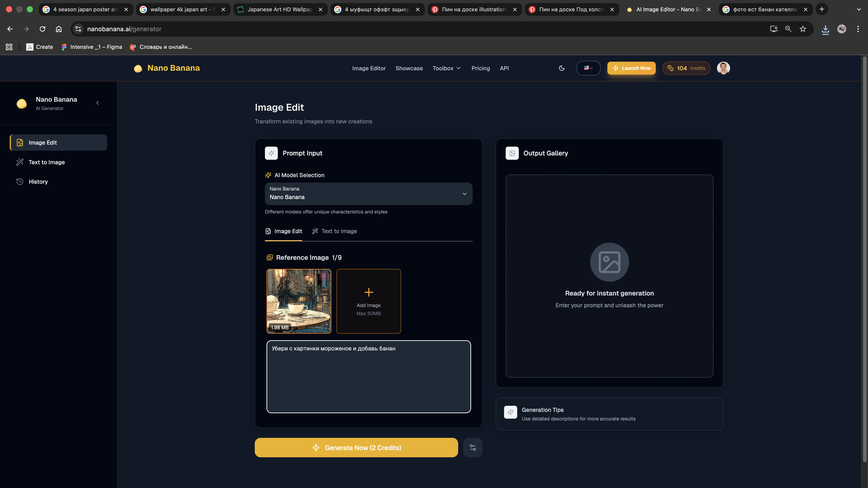
Task: Collapse the Nano Banana sidebar
Action: pyautogui.click(x=97, y=103)
